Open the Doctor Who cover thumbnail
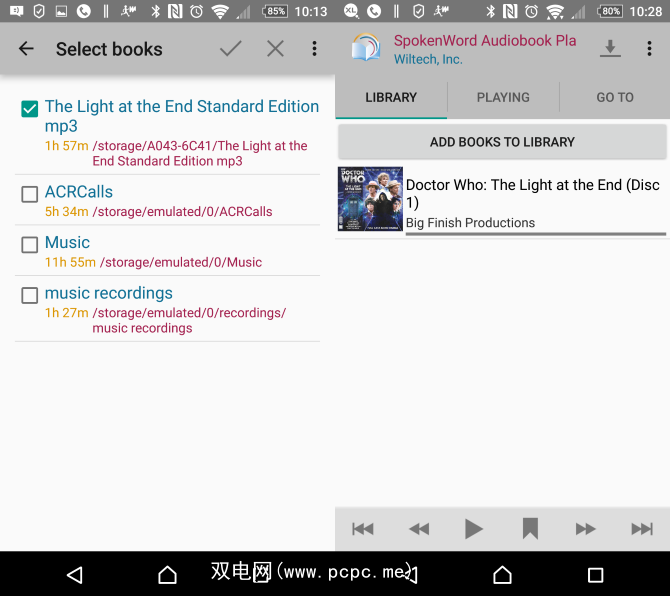The width and height of the screenshot is (670, 596). pos(370,199)
